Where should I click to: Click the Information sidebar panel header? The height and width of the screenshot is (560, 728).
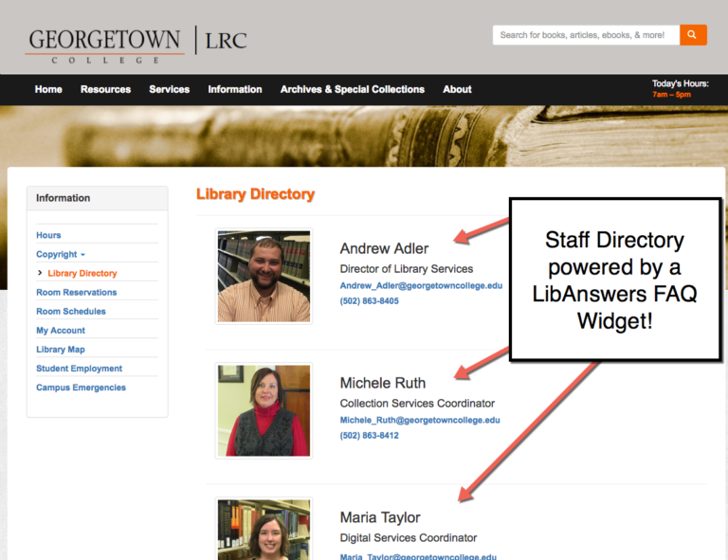[98, 198]
